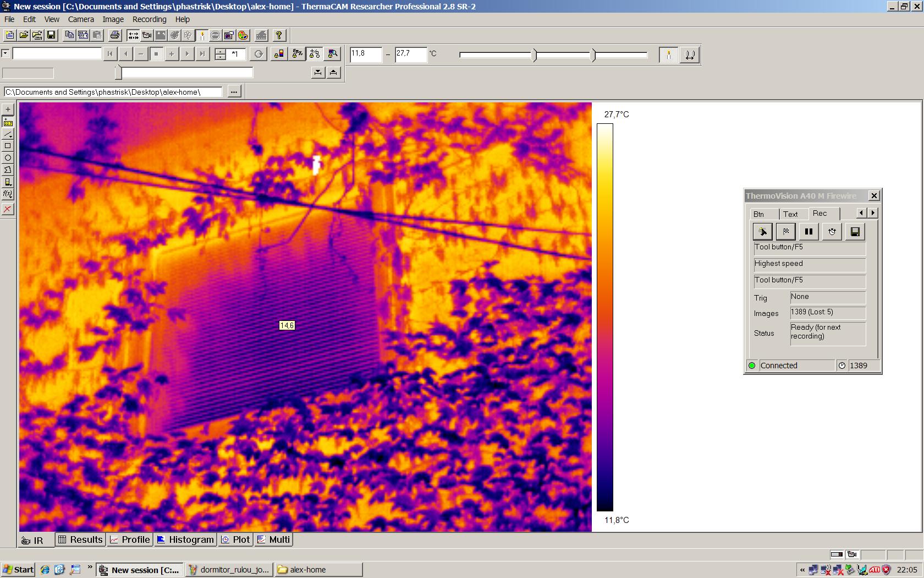
Task: Select the circle area analysis tool
Action: [8, 158]
